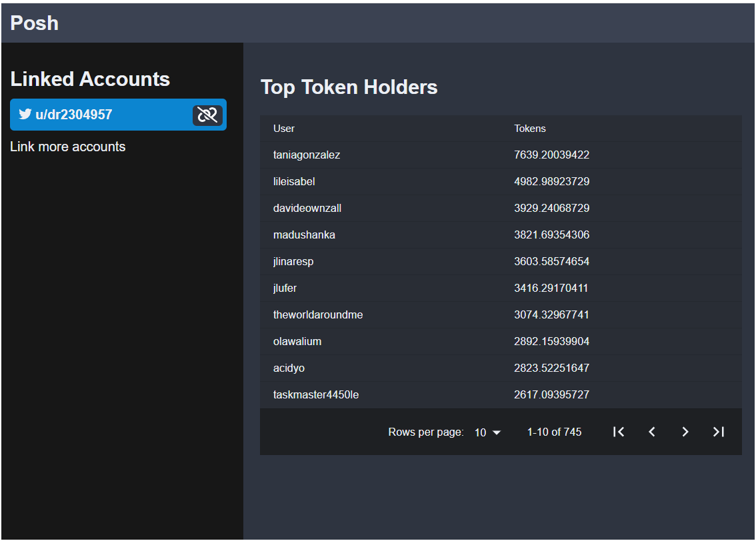Click token value 2892.15939904
Viewport: 756px width, 541px height.
click(x=551, y=342)
